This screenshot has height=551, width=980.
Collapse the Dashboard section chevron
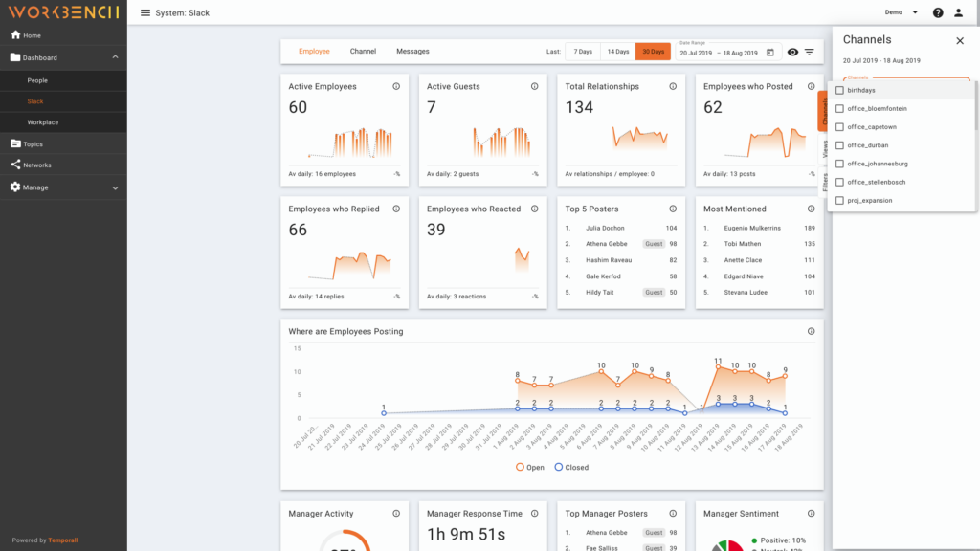coord(115,56)
